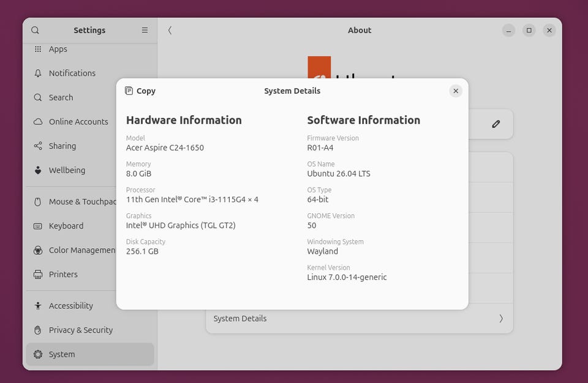Screen dimensions: 588x383
Task: Click the kernel version Linux 7.0.0-14-generic
Action: click(x=347, y=277)
